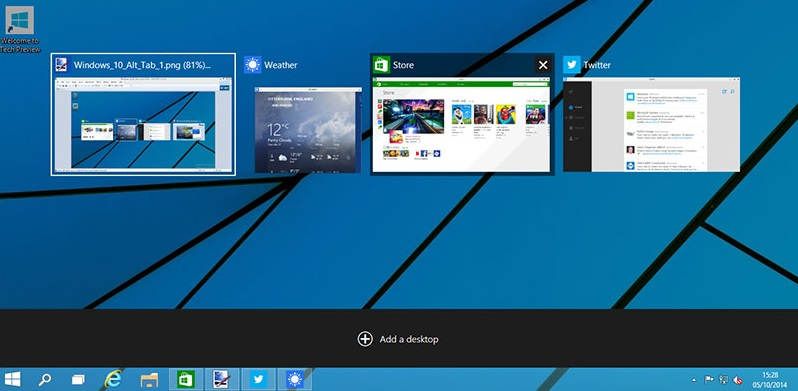
Task: Open the Action Center flag icon
Action: tap(708, 380)
